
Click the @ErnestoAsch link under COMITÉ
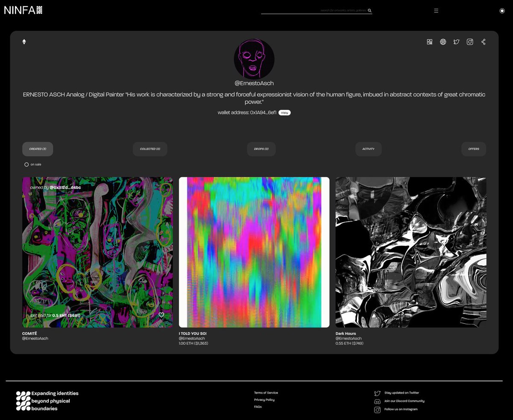[35, 338]
